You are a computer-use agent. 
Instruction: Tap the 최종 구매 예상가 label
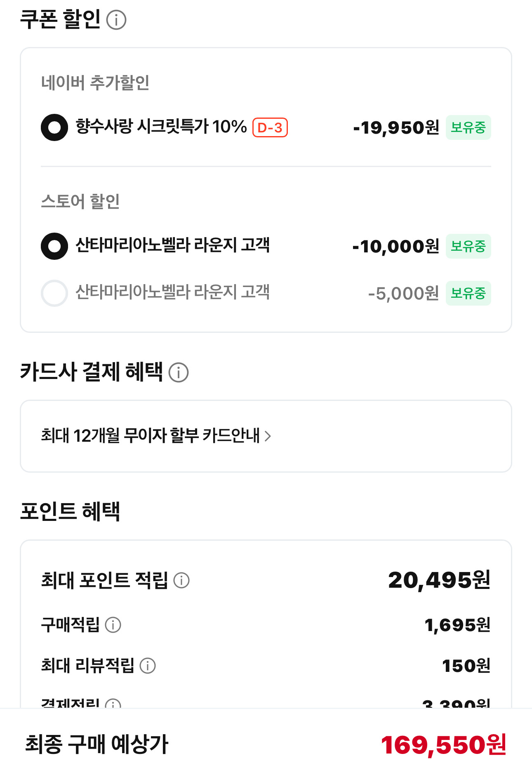coord(97,744)
